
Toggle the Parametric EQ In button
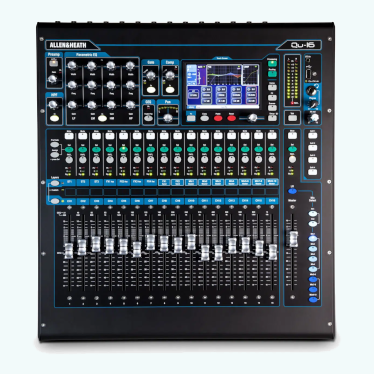point(102,118)
